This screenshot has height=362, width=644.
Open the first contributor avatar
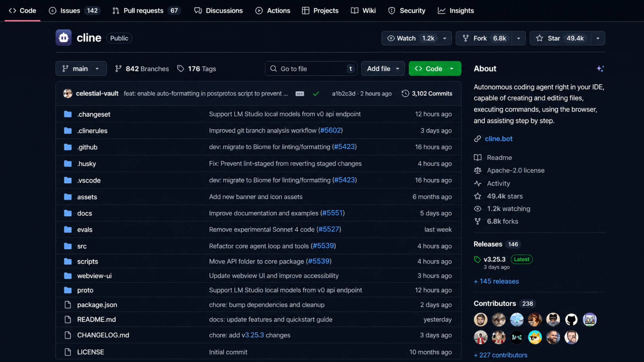(x=481, y=320)
